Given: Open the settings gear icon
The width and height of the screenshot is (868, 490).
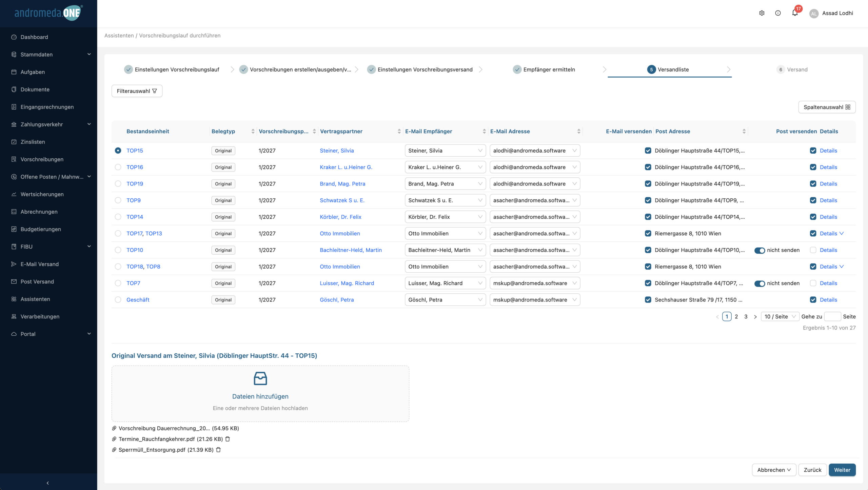Looking at the screenshot, I should [x=762, y=13].
